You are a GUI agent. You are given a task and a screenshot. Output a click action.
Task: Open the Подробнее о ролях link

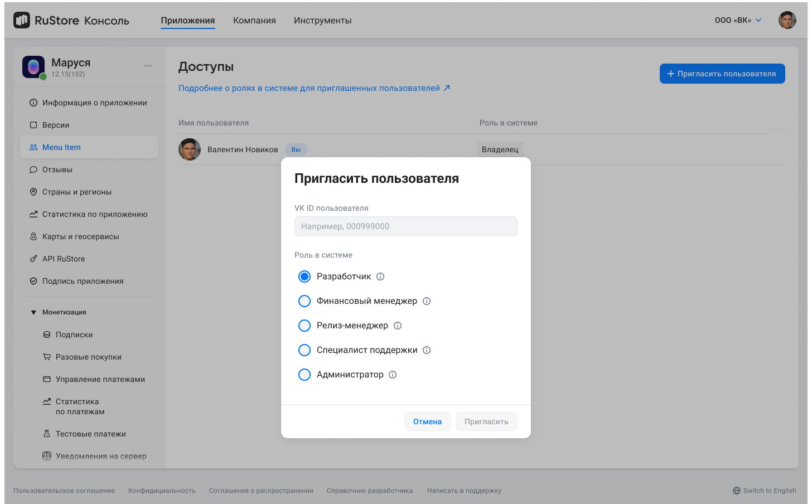[314, 88]
